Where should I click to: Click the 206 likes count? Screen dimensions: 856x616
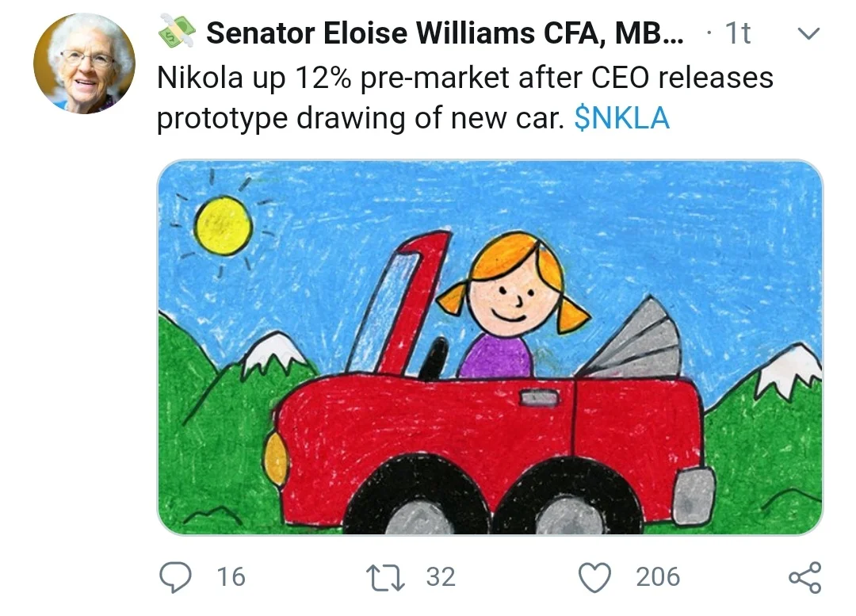click(x=657, y=576)
